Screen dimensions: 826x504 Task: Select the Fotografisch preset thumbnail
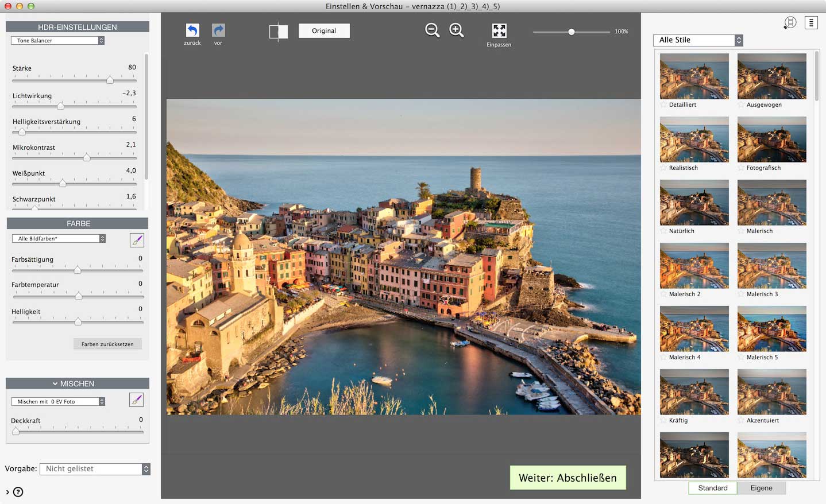pyautogui.click(x=772, y=139)
